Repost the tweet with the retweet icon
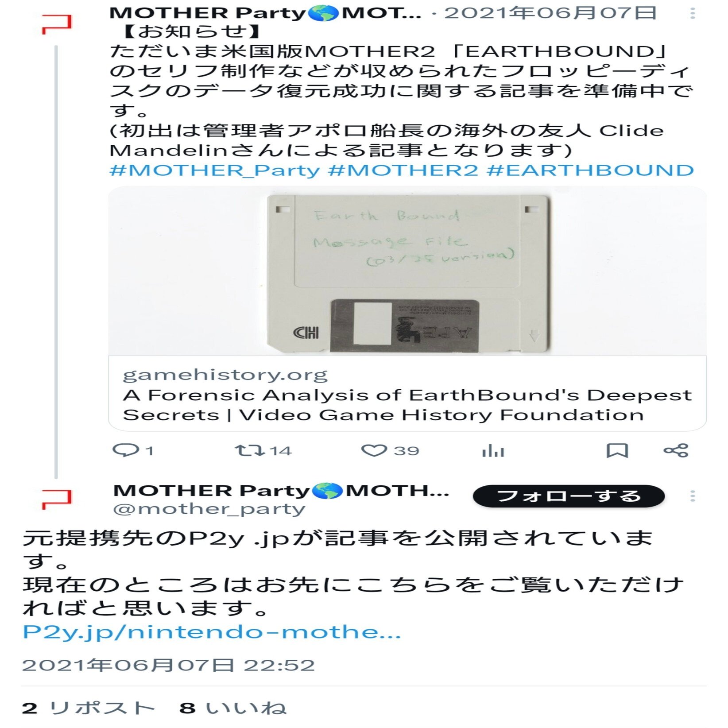Viewport: 728px width, 728px height. click(250, 451)
